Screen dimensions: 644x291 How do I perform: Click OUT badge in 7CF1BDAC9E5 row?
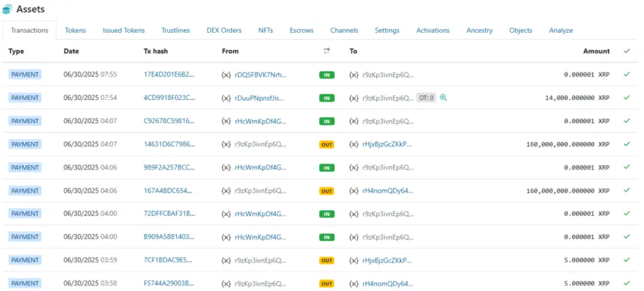(327, 261)
